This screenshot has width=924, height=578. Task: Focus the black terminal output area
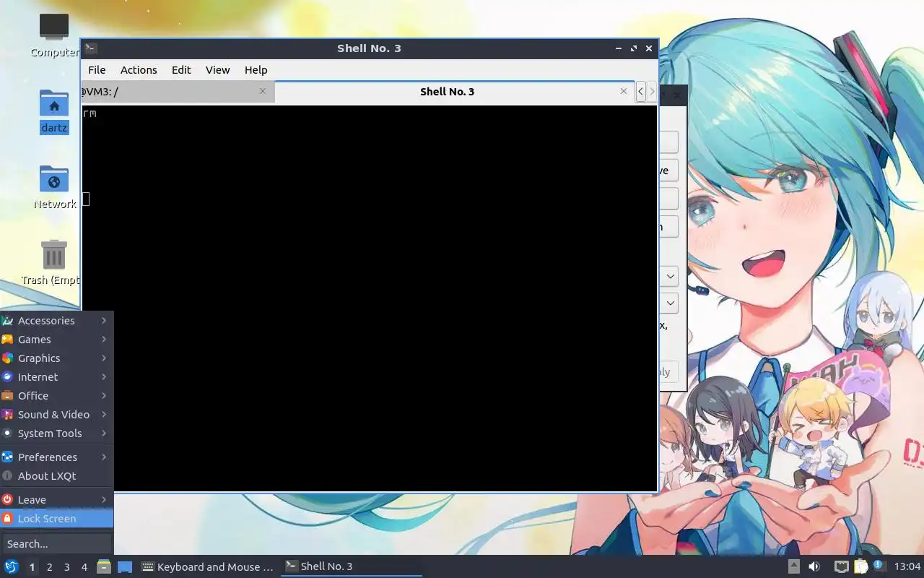[x=369, y=298]
